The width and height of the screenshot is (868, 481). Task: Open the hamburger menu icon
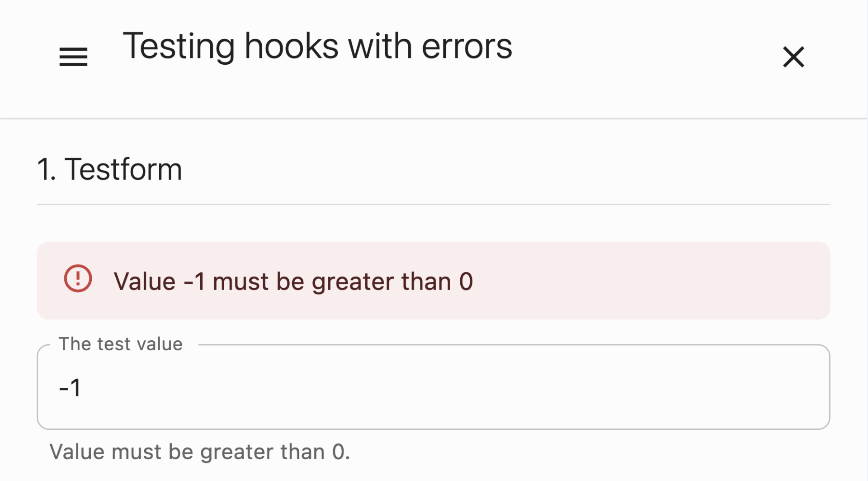pos(73,57)
